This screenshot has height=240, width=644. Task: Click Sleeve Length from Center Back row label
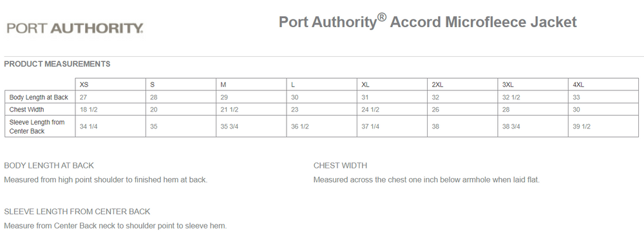tap(40, 126)
